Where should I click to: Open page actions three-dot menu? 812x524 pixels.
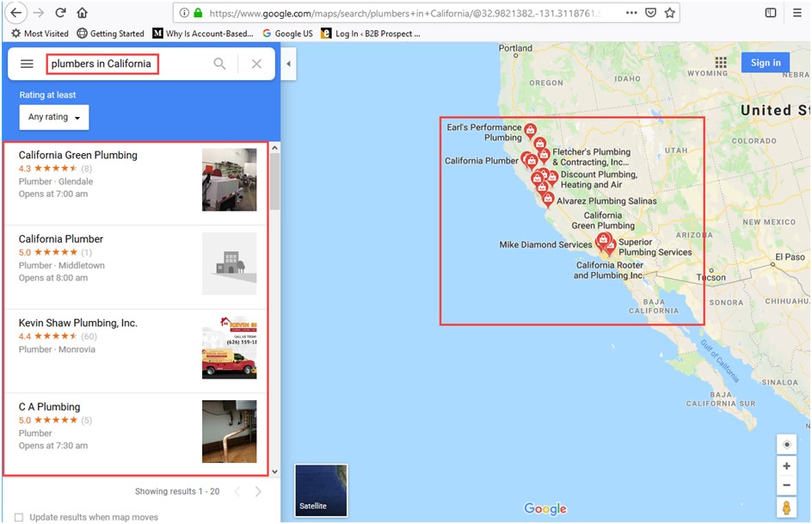[631, 13]
